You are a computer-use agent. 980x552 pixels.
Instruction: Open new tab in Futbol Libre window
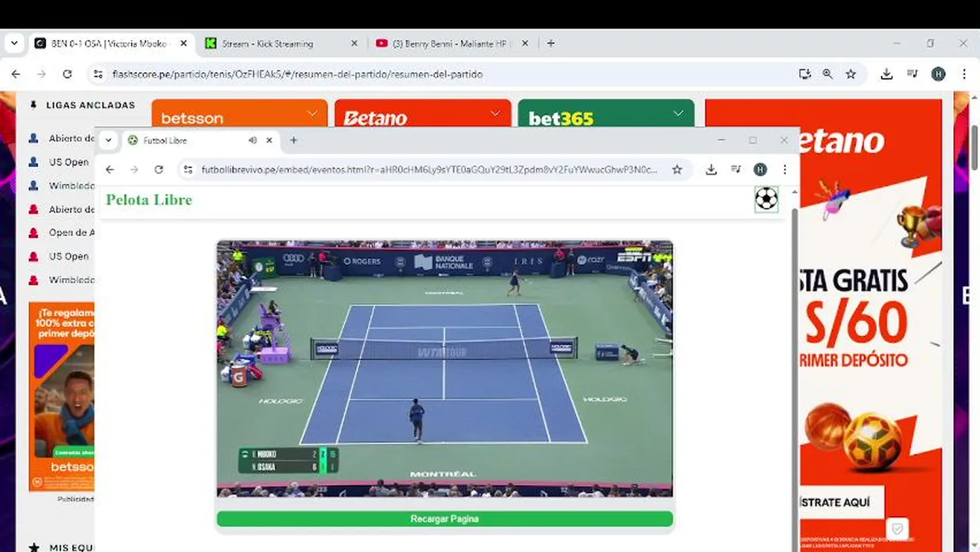tap(294, 140)
